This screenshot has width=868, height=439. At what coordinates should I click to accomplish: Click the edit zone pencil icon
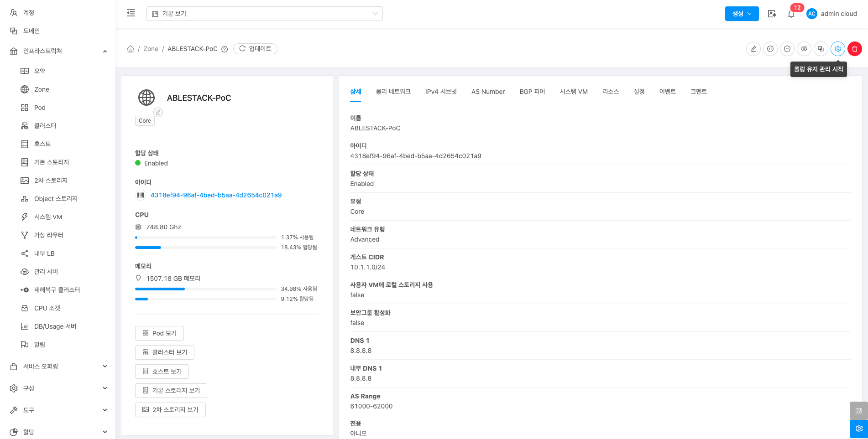coord(753,49)
